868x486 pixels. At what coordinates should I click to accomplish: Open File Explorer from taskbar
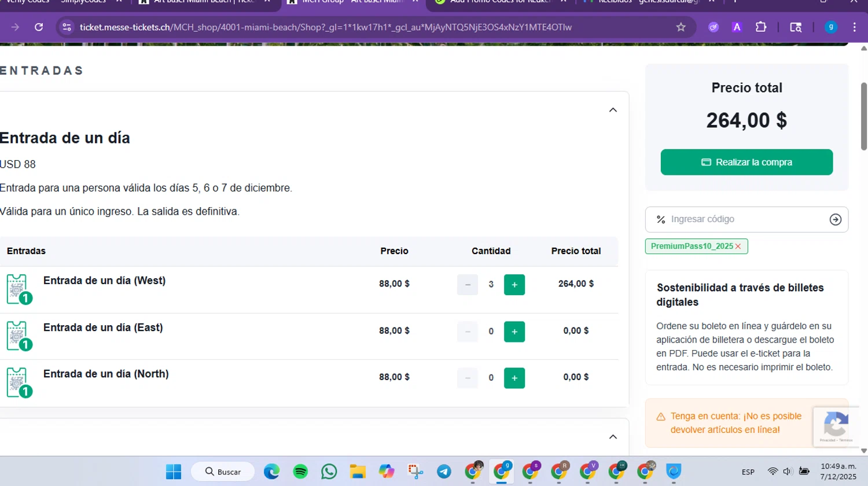pyautogui.click(x=358, y=472)
